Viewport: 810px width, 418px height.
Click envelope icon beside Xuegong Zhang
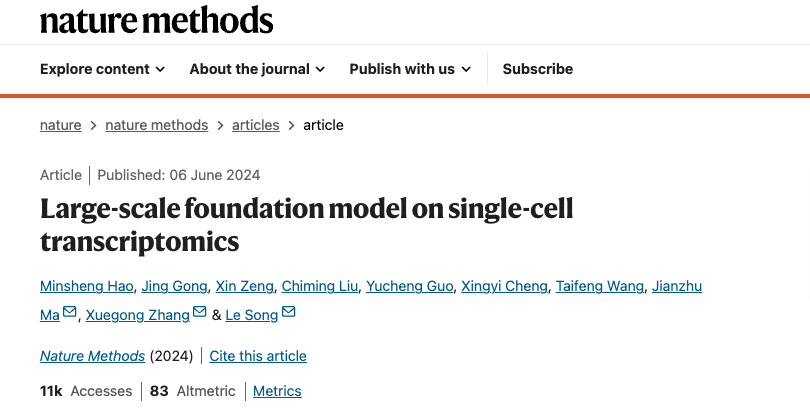click(200, 313)
